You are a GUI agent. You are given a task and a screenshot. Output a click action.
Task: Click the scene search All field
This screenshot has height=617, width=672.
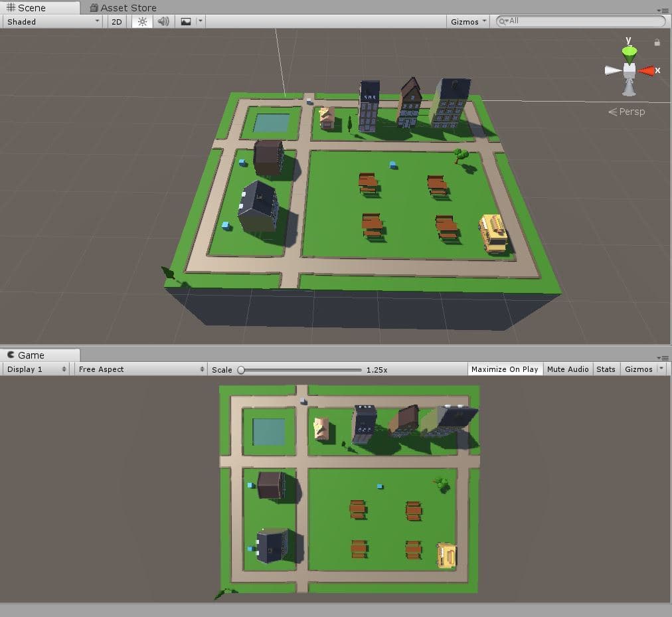(x=580, y=21)
